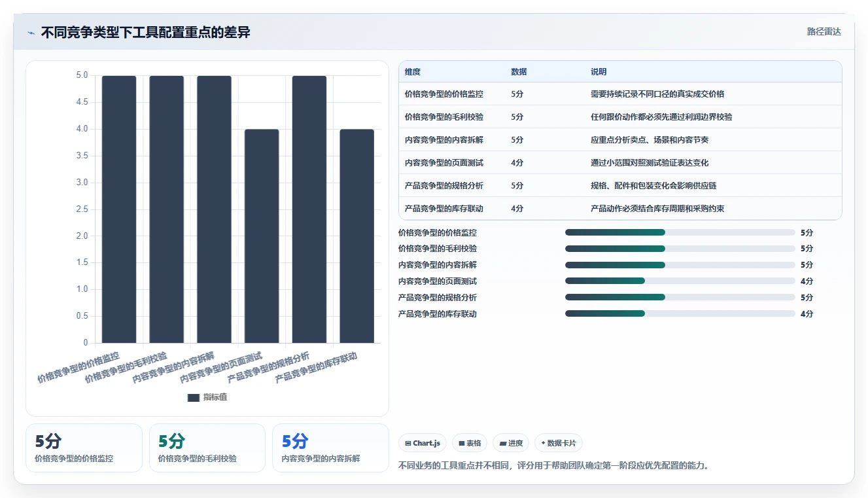Click the chart bar for 价格竞争型的价格监控

[119, 209]
